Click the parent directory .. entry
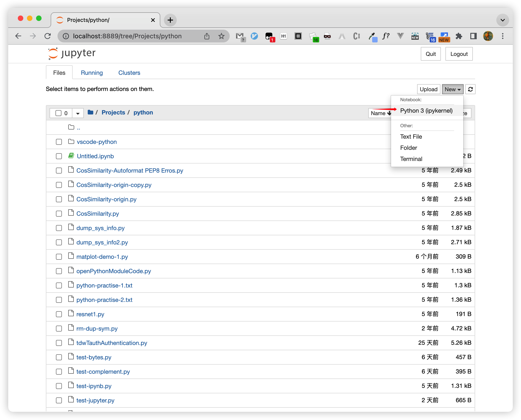The image size is (521, 420). click(79, 127)
